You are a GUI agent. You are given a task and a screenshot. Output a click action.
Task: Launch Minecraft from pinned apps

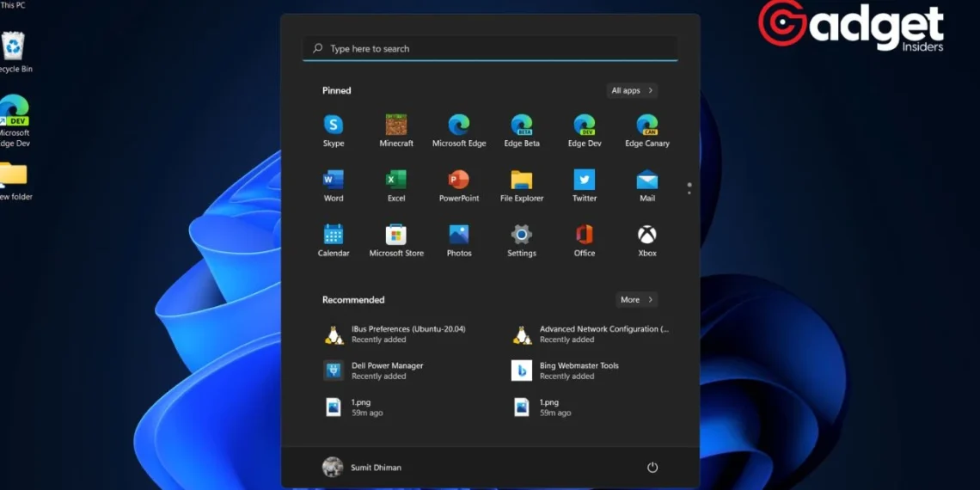[x=396, y=126]
